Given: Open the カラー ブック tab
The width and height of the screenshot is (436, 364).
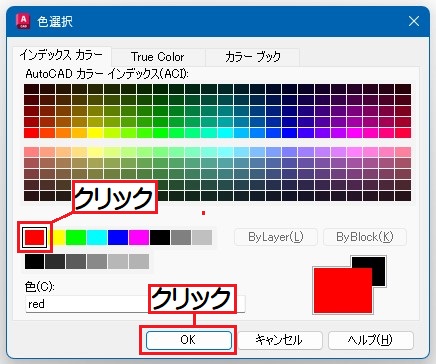Looking at the screenshot, I should [x=253, y=57].
